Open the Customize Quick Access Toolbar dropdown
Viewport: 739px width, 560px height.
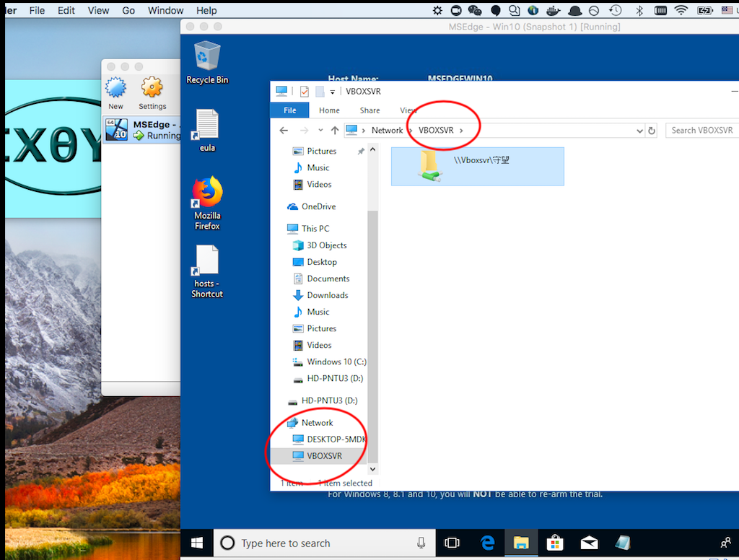(x=332, y=92)
